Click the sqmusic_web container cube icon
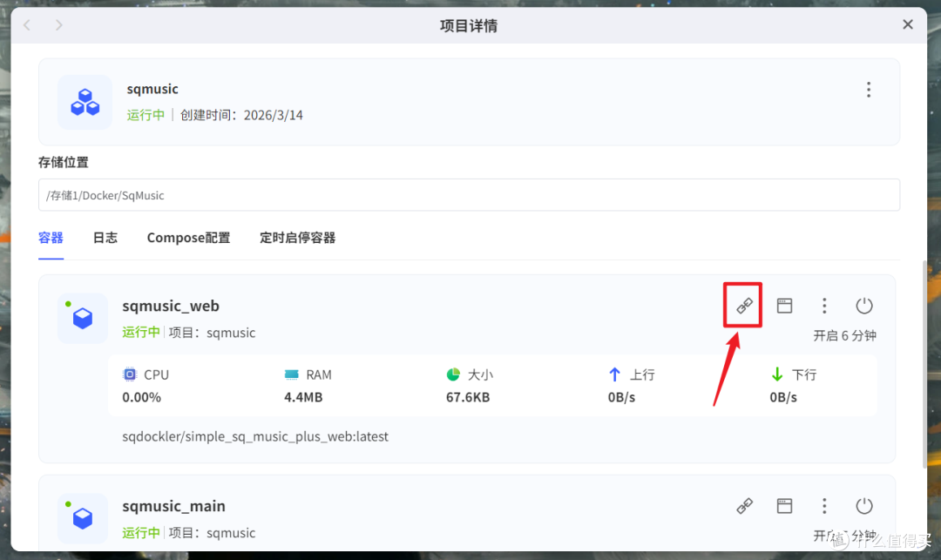The image size is (941, 560). click(x=83, y=318)
